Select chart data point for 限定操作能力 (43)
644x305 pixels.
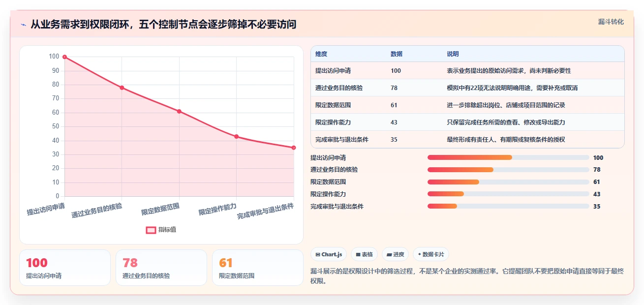pyautogui.click(x=237, y=136)
